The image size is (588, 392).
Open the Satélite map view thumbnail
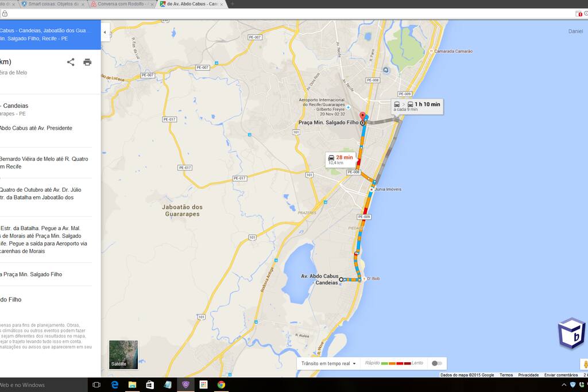(123, 355)
